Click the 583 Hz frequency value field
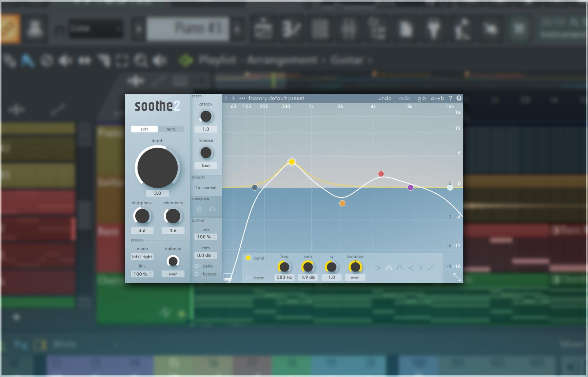This screenshot has height=377, width=588. pyautogui.click(x=284, y=277)
